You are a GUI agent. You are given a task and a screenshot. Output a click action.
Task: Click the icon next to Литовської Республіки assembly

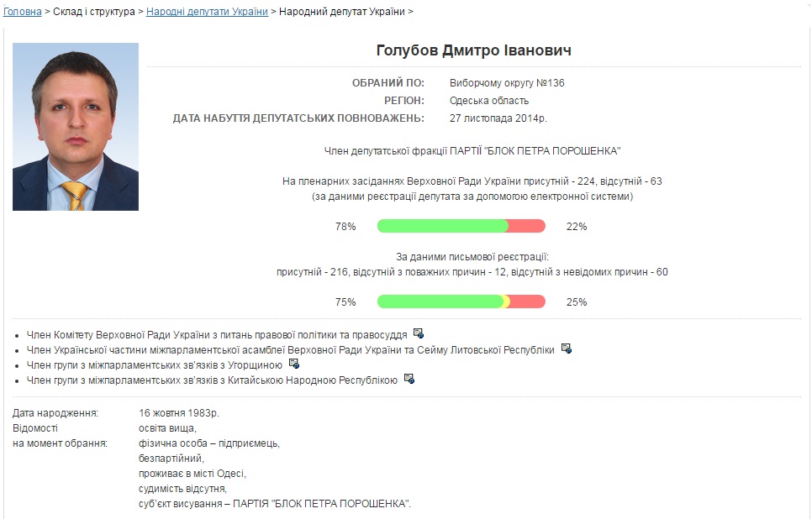tap(566, 349)
